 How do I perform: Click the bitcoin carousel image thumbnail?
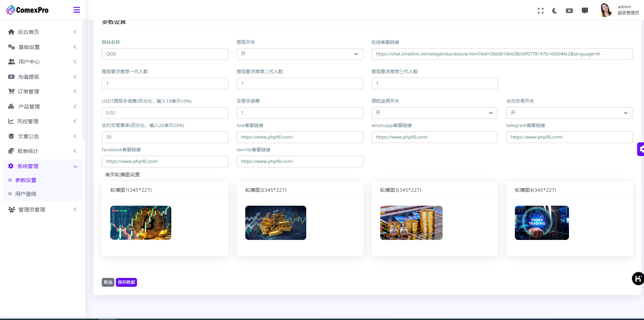click(x=141, y=223)
